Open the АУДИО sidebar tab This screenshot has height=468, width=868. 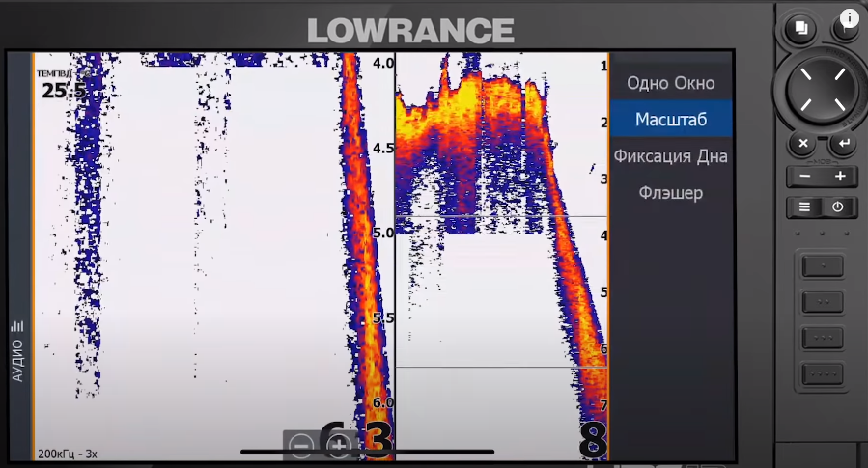(x=17, y=351)
